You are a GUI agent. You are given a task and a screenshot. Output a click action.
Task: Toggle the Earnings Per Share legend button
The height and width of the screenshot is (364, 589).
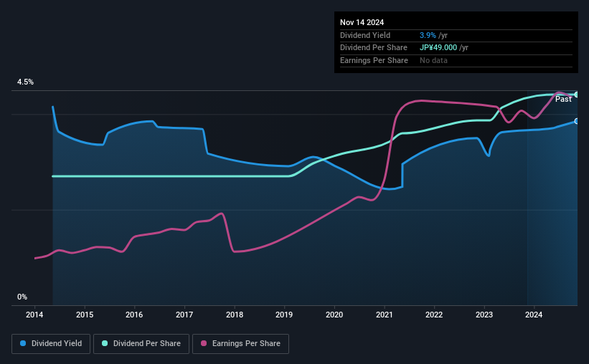tap(240, 344)
